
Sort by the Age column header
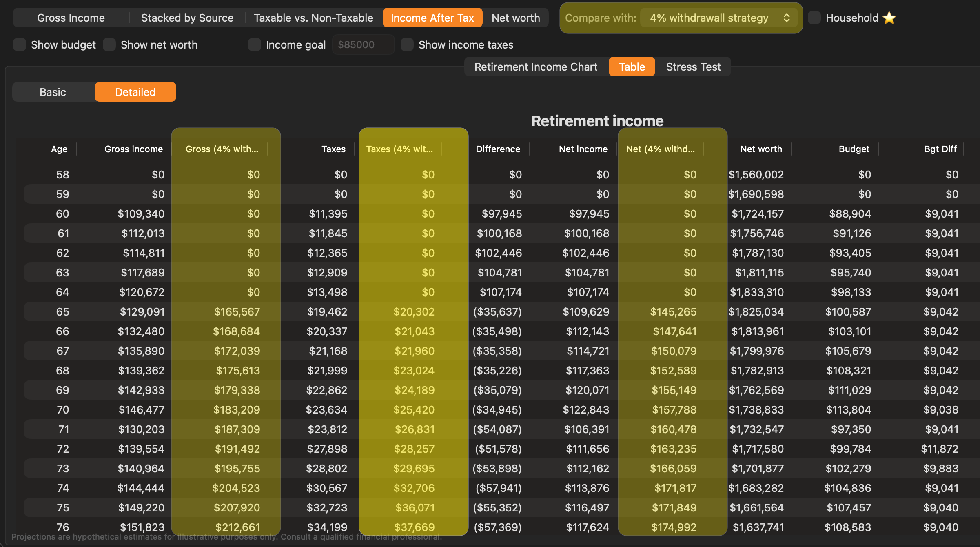(x=59, y=149)
